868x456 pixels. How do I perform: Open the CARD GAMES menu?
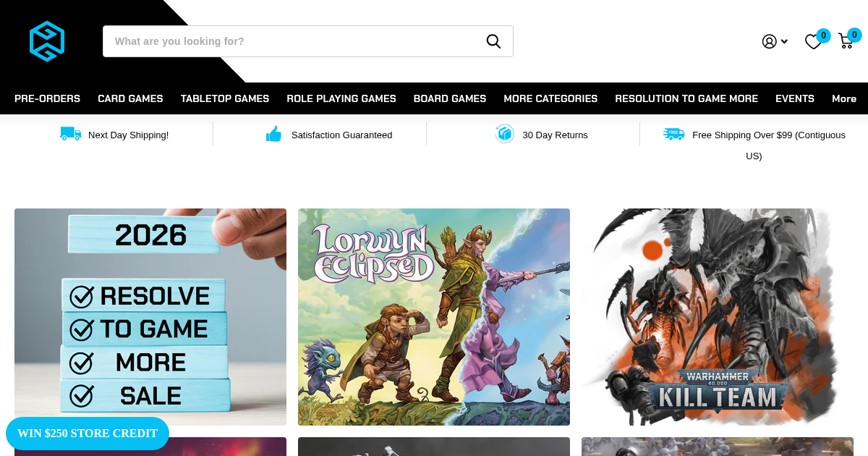pos(130,98)
